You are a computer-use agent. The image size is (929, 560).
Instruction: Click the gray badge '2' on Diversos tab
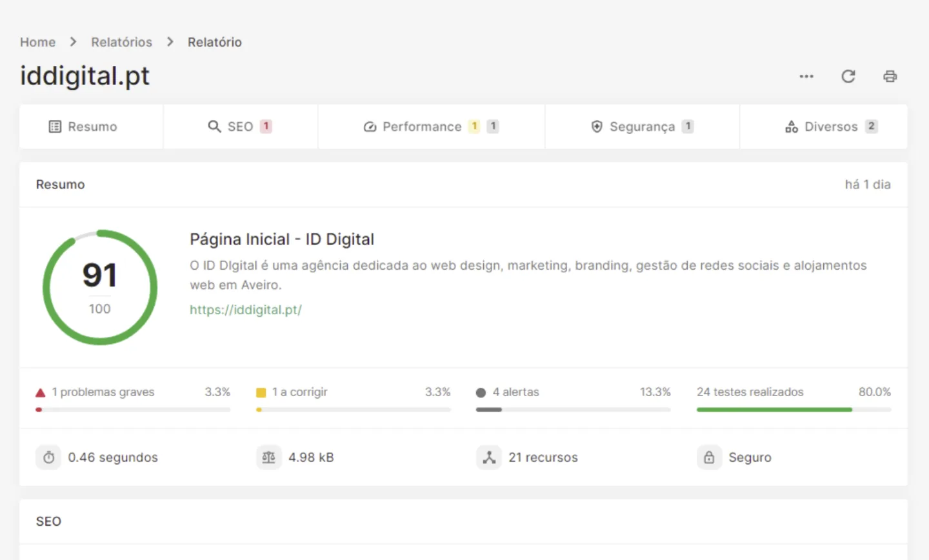point(872,126)
